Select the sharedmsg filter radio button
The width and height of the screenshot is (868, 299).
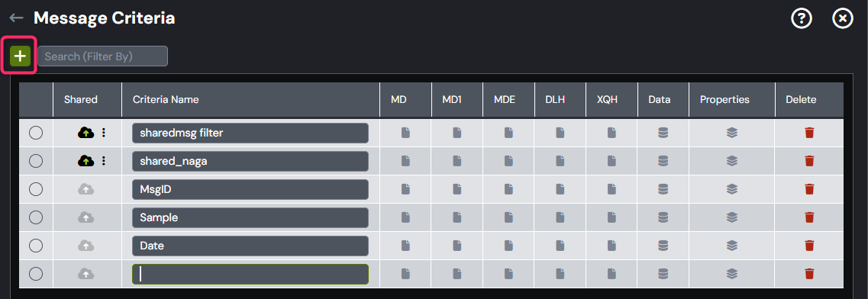pyautogui.click(x=36, y=133)
